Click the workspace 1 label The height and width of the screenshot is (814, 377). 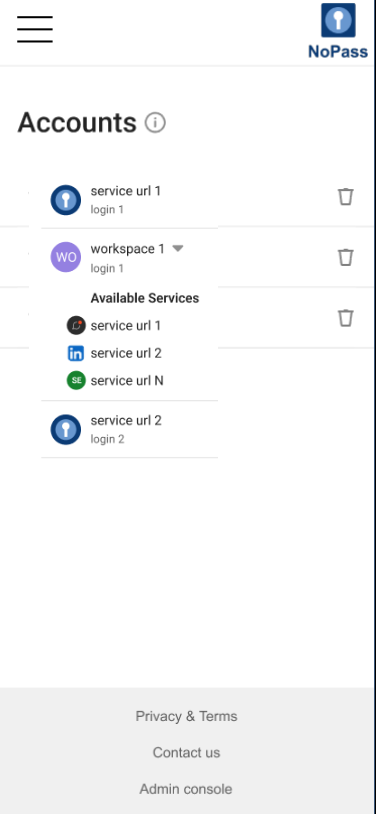128,249
